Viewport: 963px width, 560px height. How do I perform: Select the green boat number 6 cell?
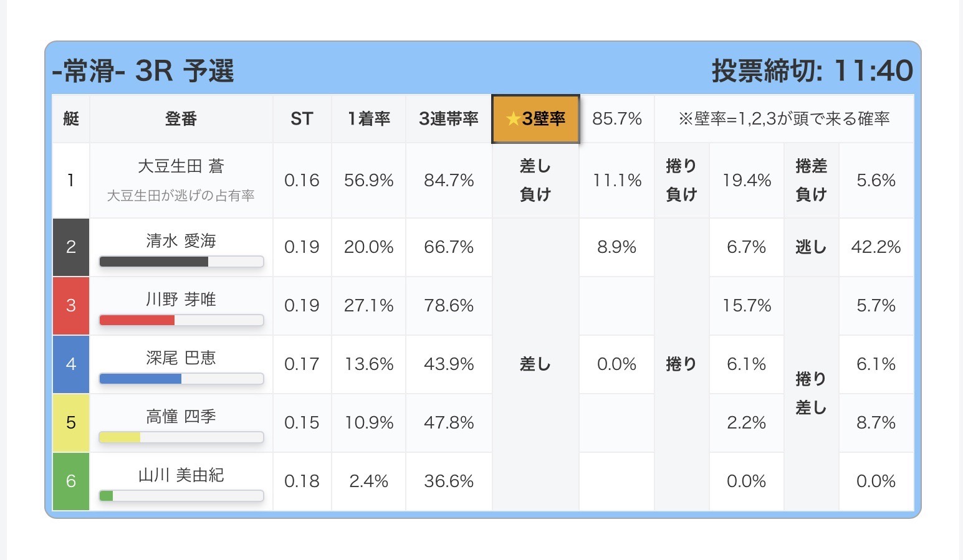click(x=71, y=482)
